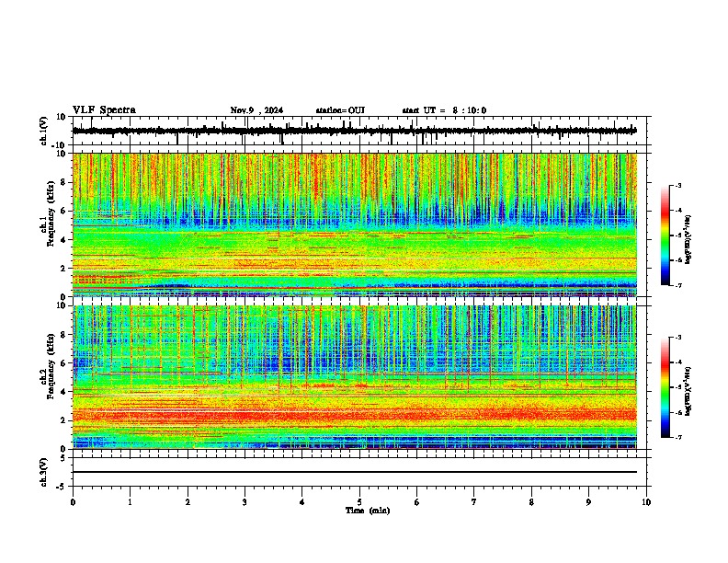Click the -7 tick on ch.2 color bar
Screen dimensions: 728x563
pos(677,438)
